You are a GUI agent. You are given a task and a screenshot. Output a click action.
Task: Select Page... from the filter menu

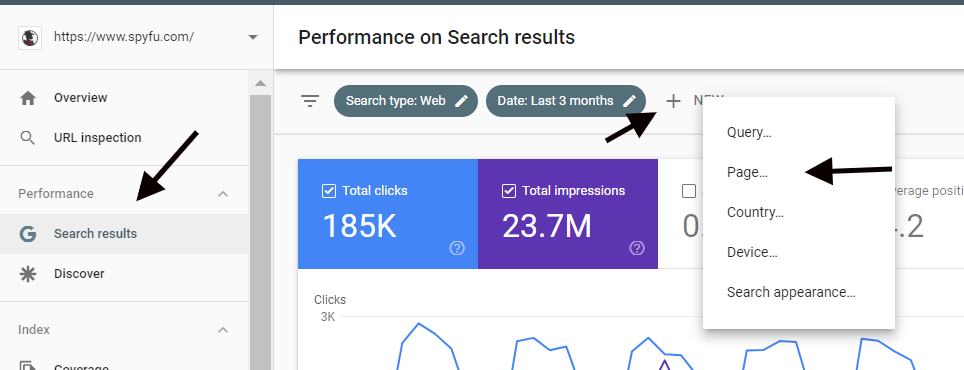(747, 173)
